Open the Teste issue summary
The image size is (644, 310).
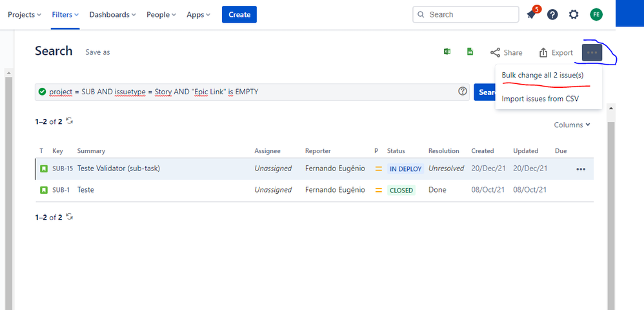[x=85, y=190]
